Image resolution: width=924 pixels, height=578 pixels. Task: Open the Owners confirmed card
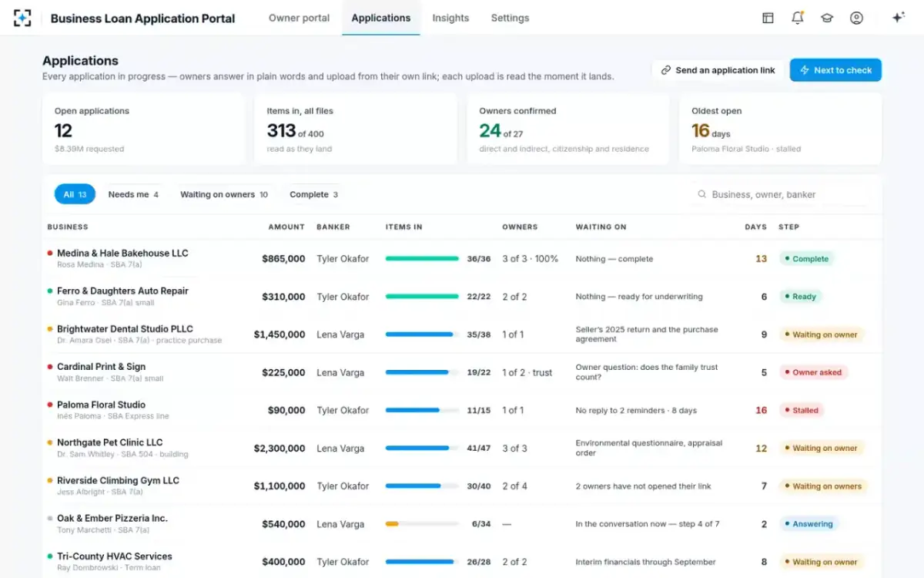(568, 129)
